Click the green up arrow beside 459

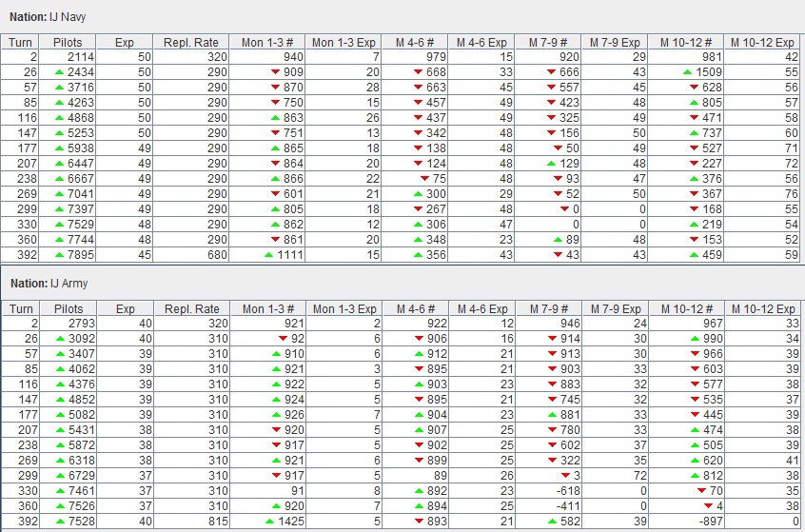coord(694,255)
